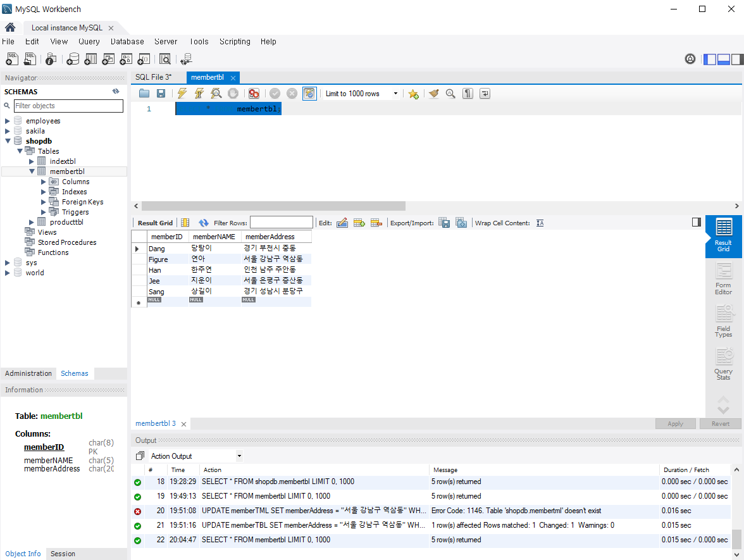Collapse the shopdb schema
This screenshot has width=744, height=560.
(8, 141)
